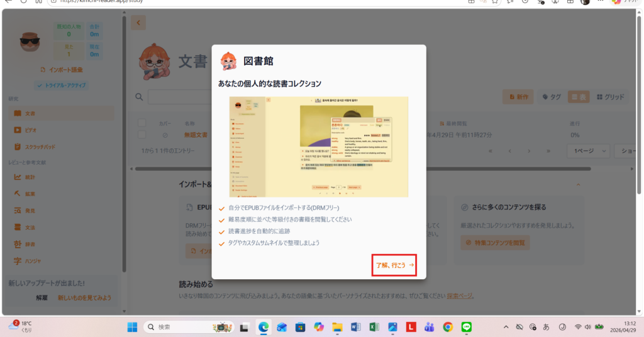The height and width of the screenshot is (337, 644).
Task: Tick the checkbox for the 無題文書 row
Action: (142, 135)
